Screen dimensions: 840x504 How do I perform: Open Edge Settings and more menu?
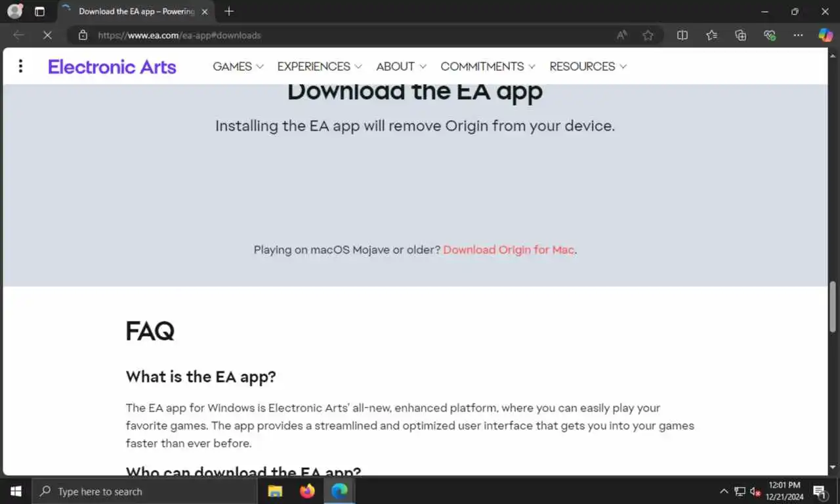(x=798, y=35)
